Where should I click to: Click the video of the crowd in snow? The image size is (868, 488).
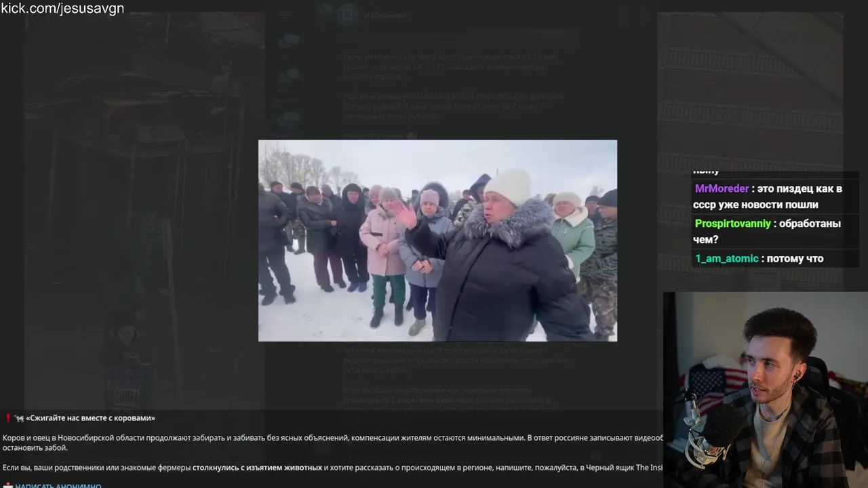coord(437,241)
